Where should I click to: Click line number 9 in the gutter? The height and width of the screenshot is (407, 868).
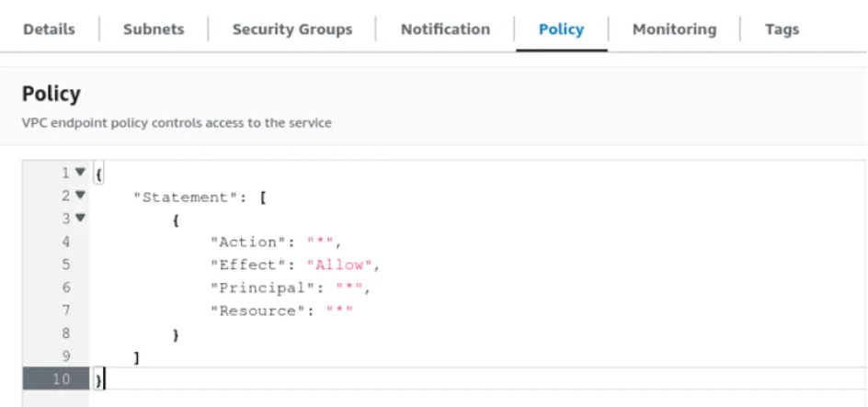(66, 356)
